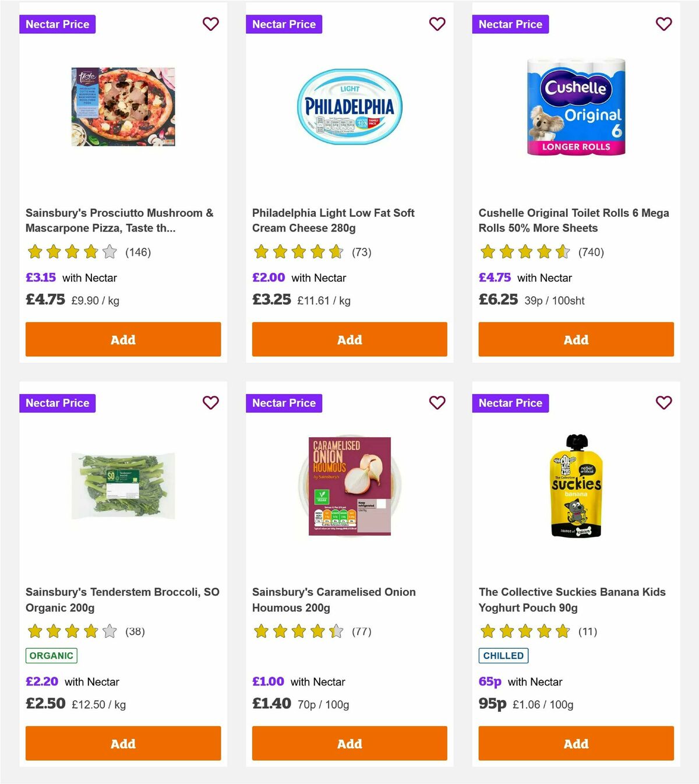Image resolution: width=699 pixels, height=784 pixels.
Task: Add Philadelphia Light Cream Cheese to trolley
Action: point(349,339)
